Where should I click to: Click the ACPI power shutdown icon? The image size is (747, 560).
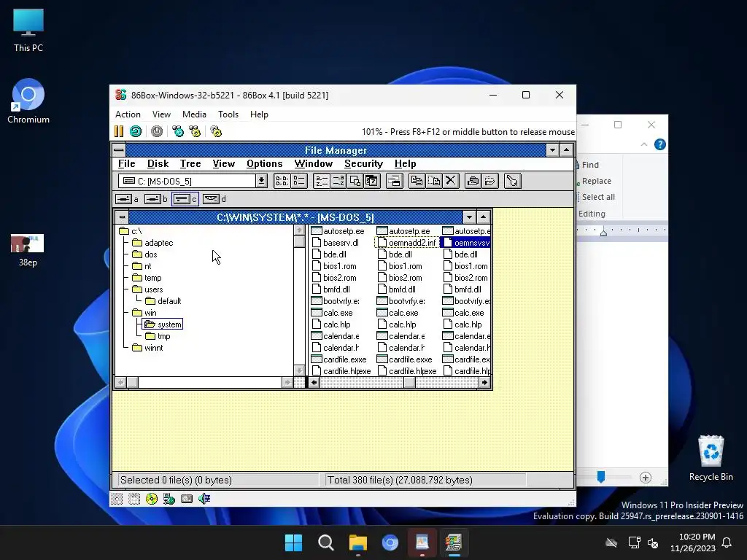point(157,131)
